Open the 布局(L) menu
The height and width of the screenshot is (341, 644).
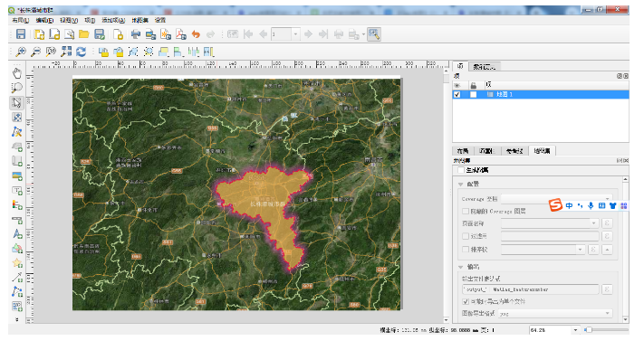[x=20, y=20]
